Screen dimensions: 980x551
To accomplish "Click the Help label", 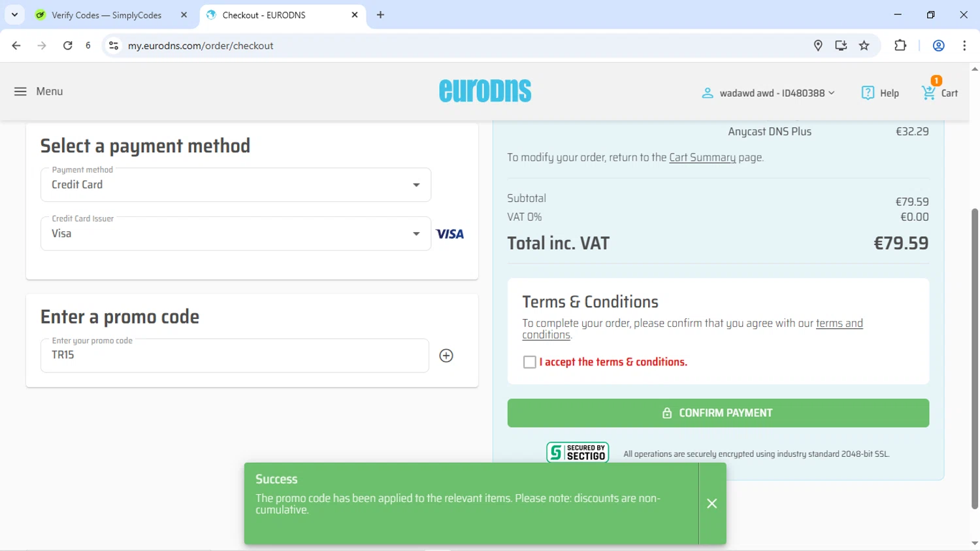I will 889,93.
